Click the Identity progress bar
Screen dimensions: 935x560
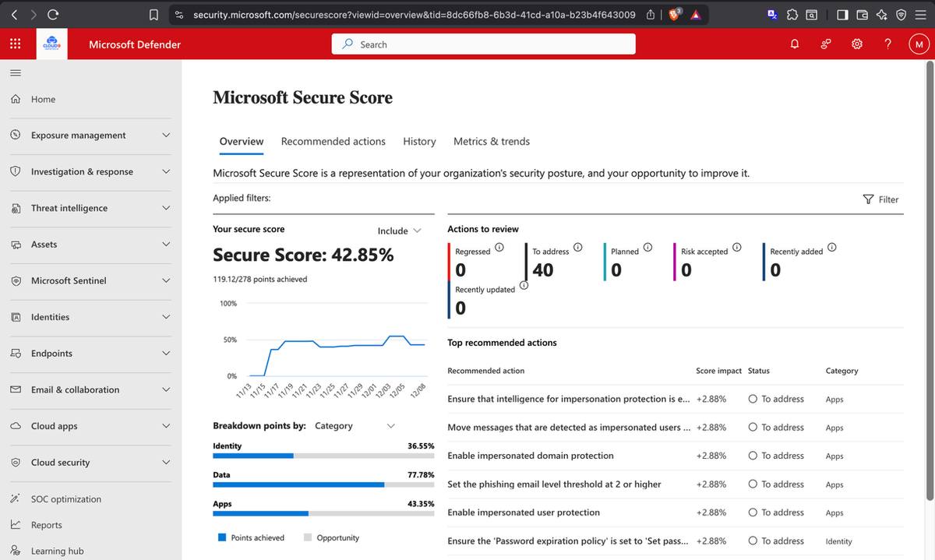323,456
